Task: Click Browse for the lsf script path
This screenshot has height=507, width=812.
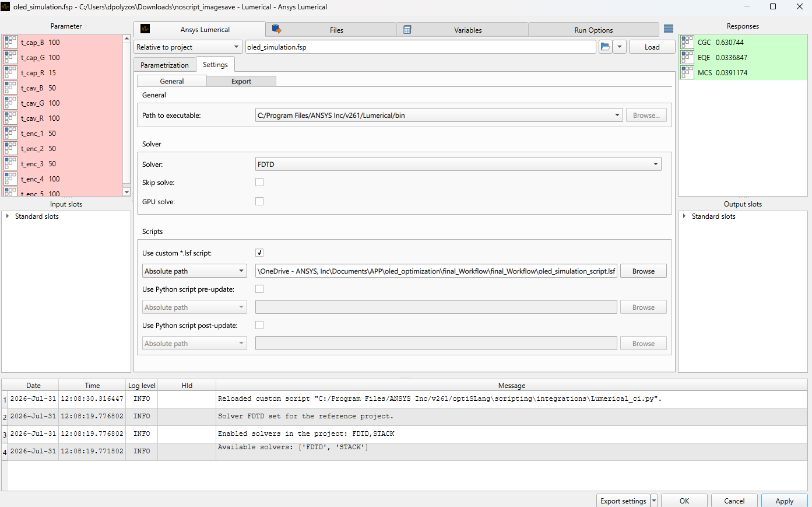Action: pos(644,271)
